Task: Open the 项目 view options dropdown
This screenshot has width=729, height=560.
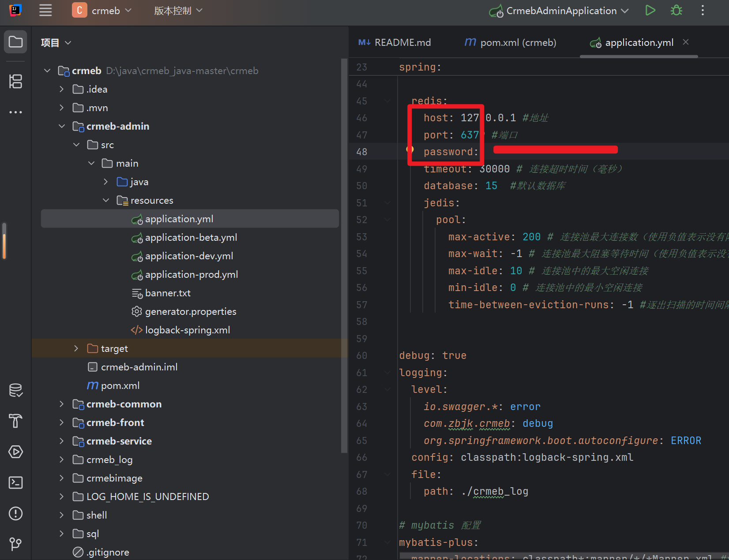Action: click(68, 43)
